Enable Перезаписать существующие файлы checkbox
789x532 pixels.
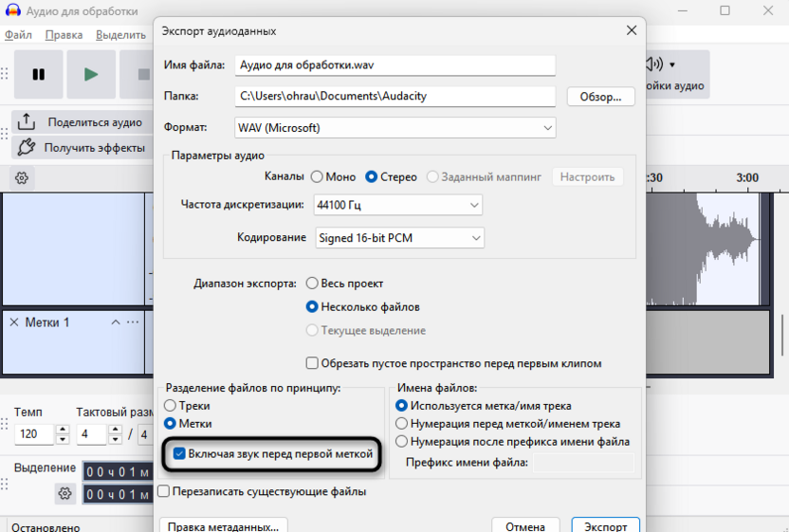pyautogui.click(x=163, y=490)
